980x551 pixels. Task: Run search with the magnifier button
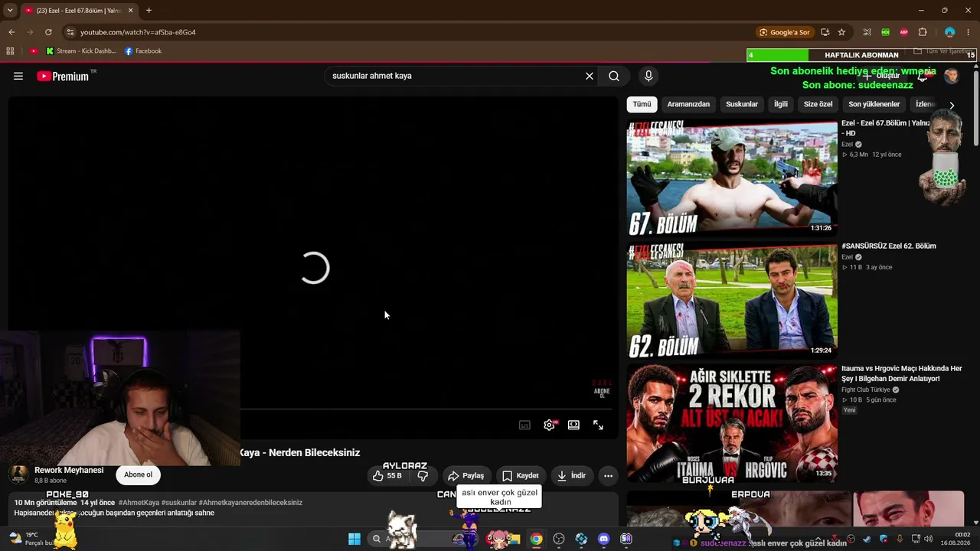point(614,76)
